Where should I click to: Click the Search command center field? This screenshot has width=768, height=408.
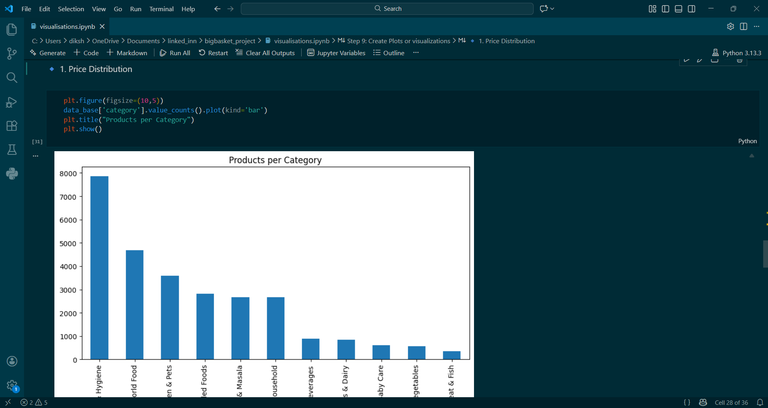[387, 9]
